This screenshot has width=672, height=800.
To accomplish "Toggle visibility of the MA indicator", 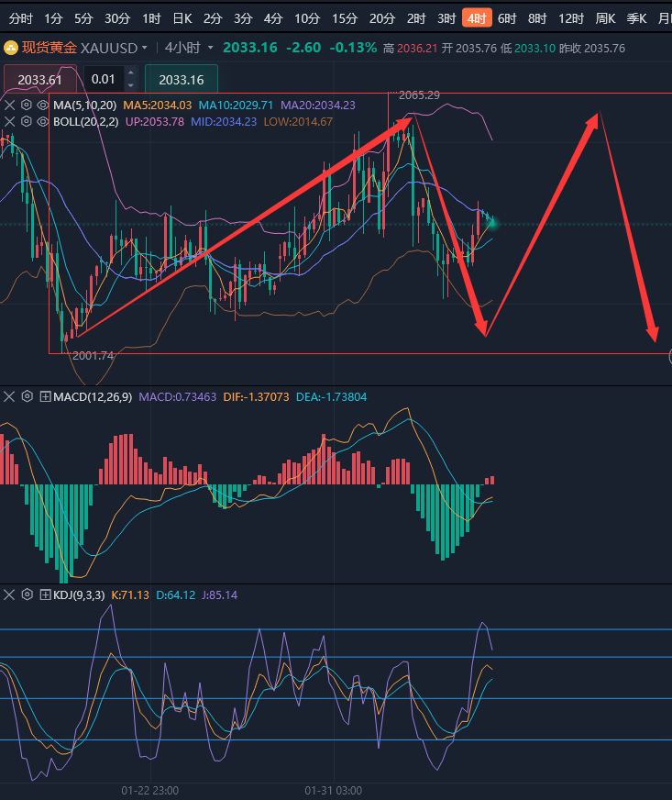I will (x=43, y=106).
